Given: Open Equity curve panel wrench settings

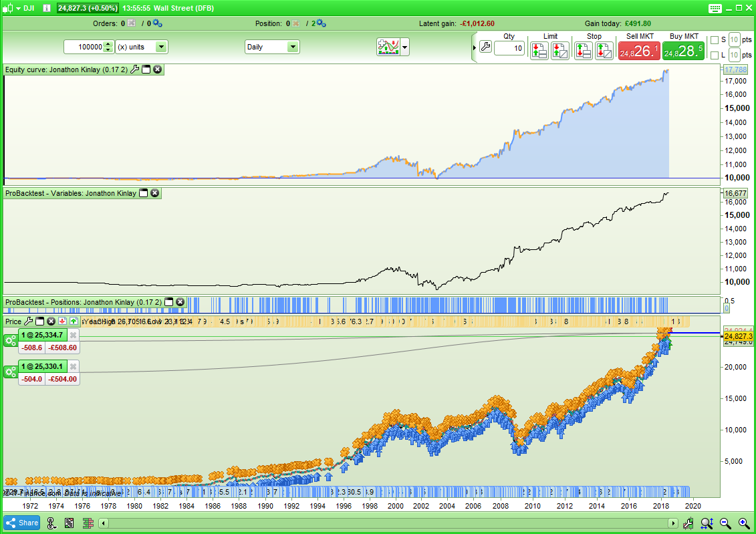Looking at the screenshot, I should pyautogui.click(x=134, y=70).
